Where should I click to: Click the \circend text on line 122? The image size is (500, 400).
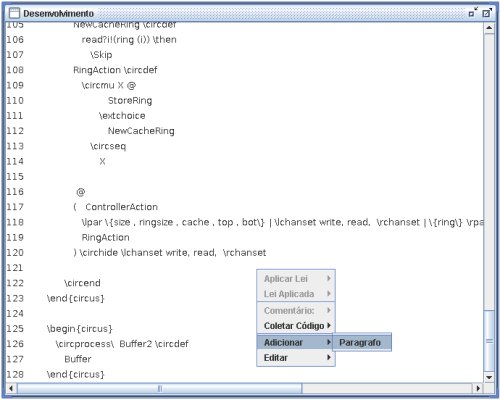[x=82, y=283]
